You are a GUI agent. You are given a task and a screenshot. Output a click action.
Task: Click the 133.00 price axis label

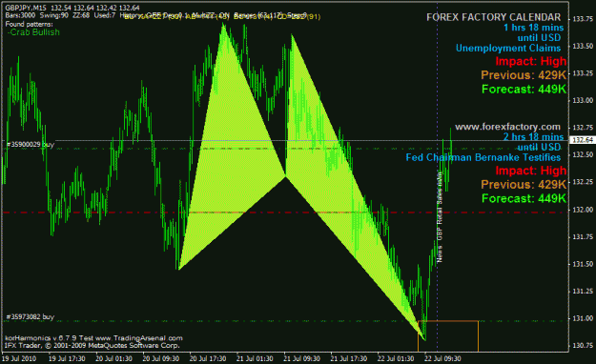[x=583, y=101]
